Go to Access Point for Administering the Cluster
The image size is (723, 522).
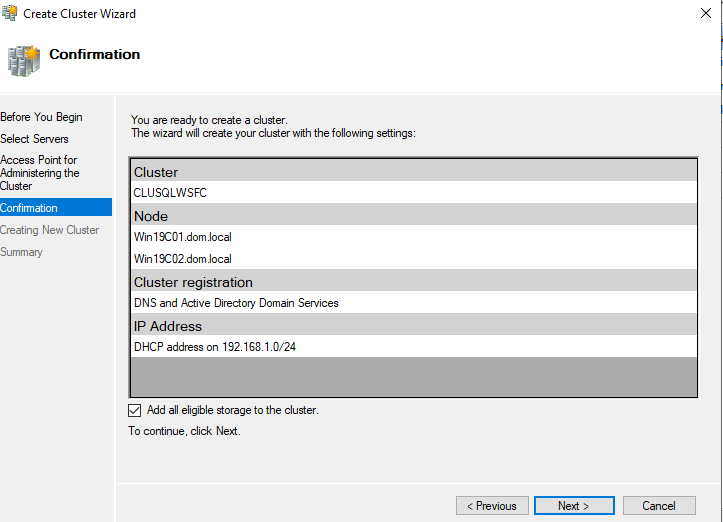40,173
